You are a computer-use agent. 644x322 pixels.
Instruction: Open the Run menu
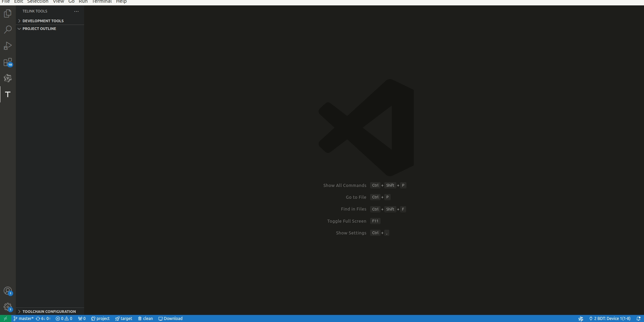(x=83, y=2)
